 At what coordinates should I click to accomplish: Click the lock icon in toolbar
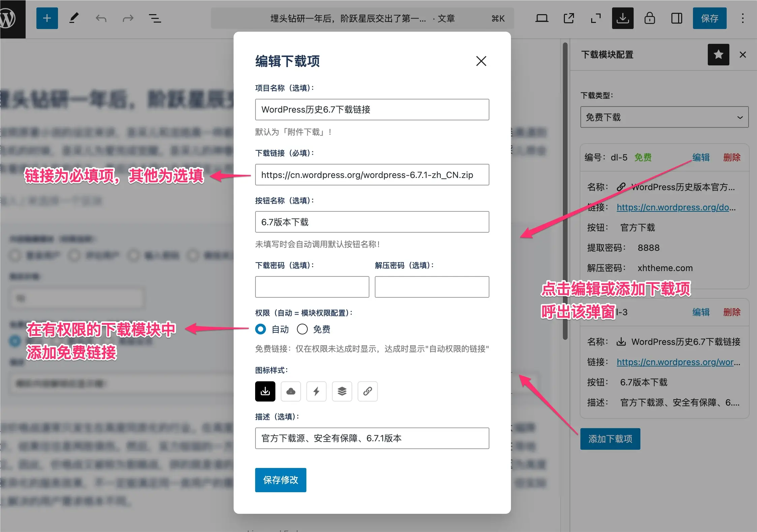[649, 18]
